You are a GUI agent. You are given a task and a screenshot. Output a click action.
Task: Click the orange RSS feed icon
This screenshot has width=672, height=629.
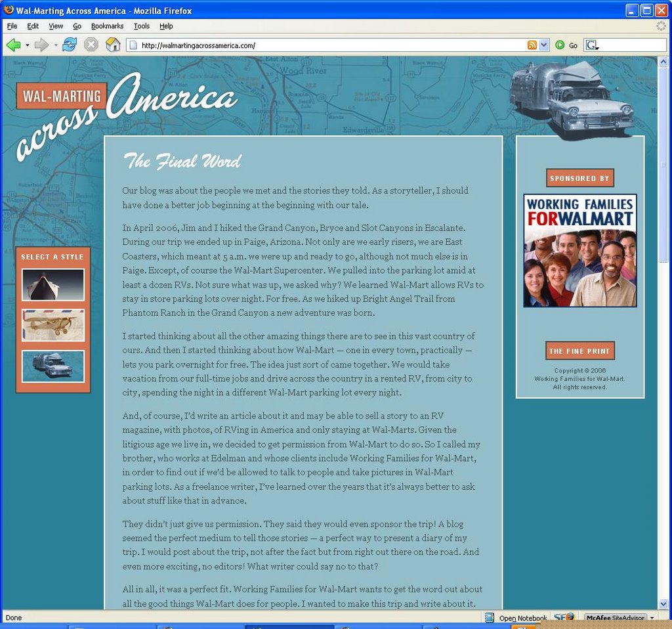coord(532,45)
